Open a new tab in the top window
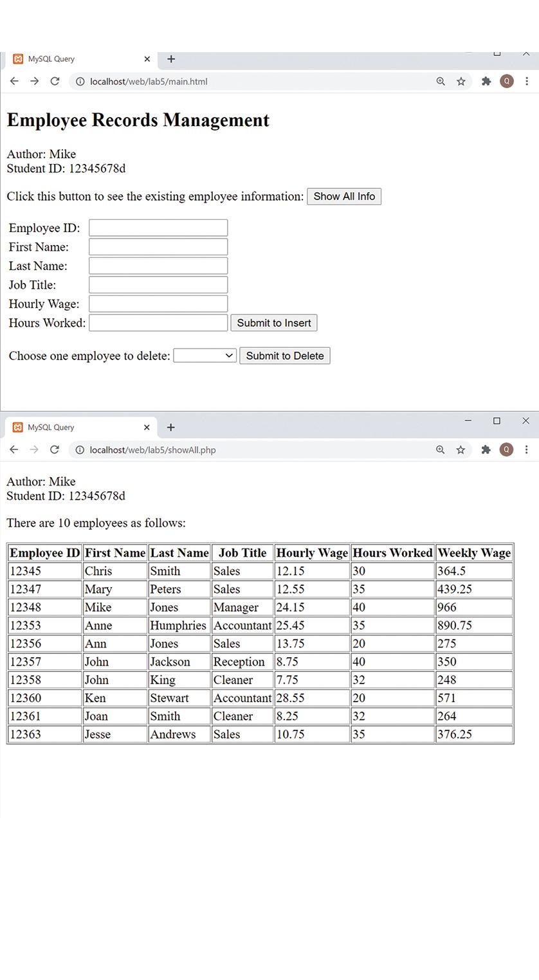The image size is (539, 980). tap(171, 59)
